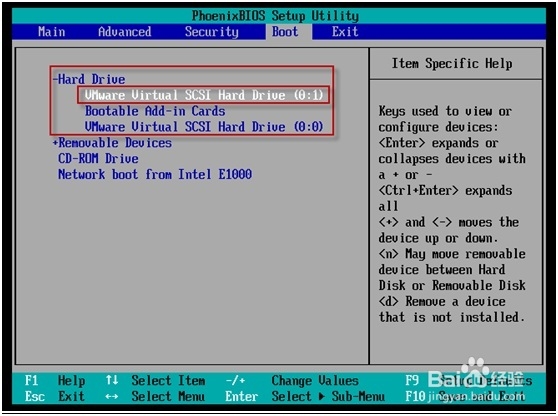558x416 pixels.
Task: Go to the Exit tab
Action: tap(345, 32)
